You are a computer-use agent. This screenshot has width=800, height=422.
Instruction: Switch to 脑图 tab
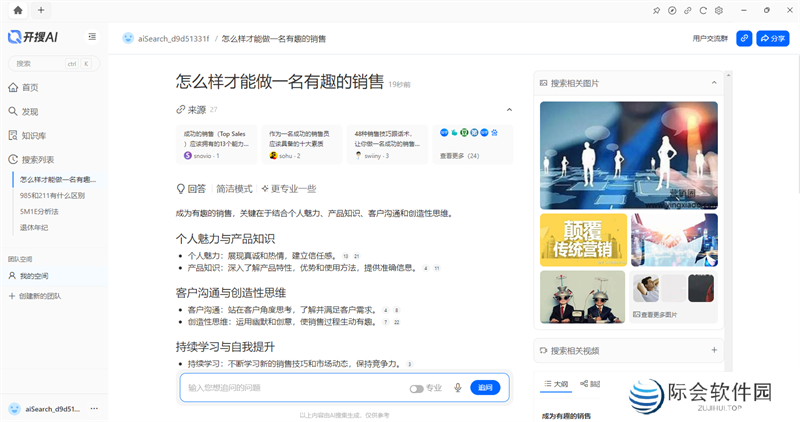590,384
